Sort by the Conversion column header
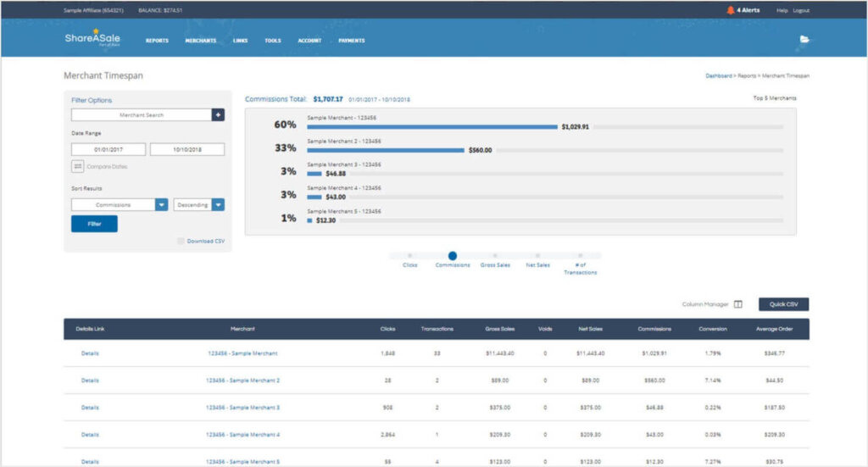868x467 pixels. 712,329
